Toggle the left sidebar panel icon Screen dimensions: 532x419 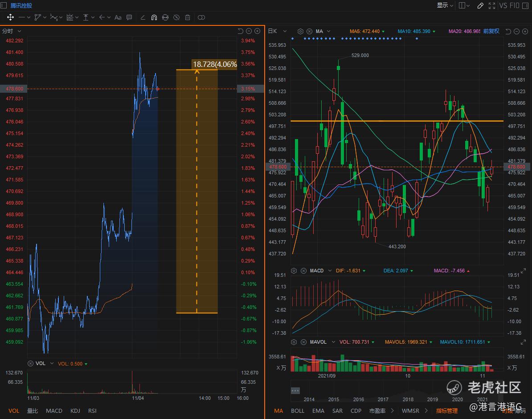pos(4,5)
